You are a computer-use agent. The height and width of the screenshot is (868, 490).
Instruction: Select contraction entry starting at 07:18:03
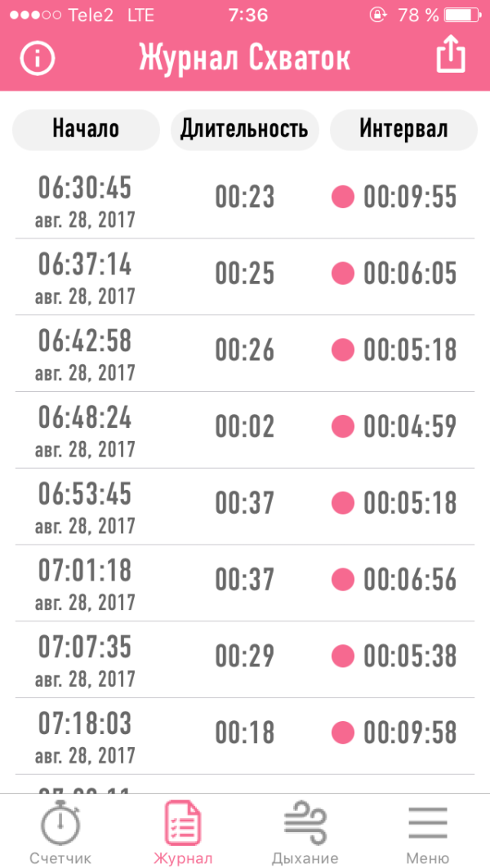click(245, 737)
